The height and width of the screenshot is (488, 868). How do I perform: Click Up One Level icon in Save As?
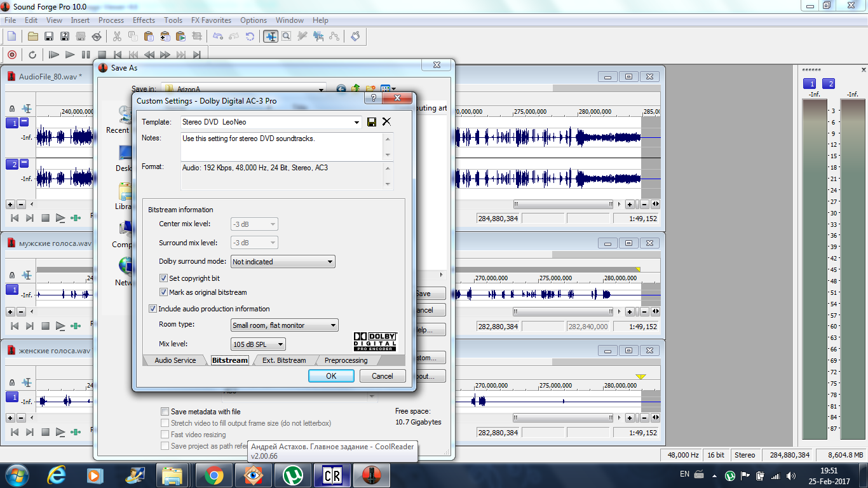pyautogui.click(x=356, y=90)
